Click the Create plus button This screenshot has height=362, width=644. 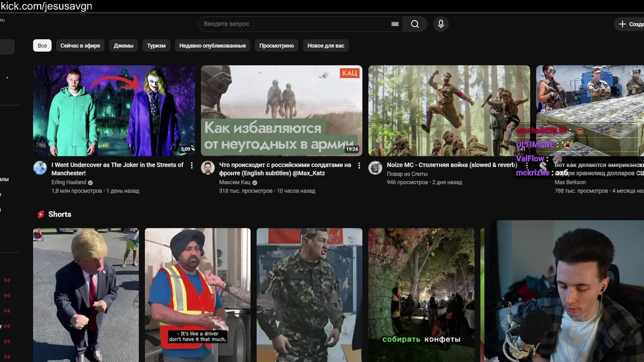(x=629, y=24)
